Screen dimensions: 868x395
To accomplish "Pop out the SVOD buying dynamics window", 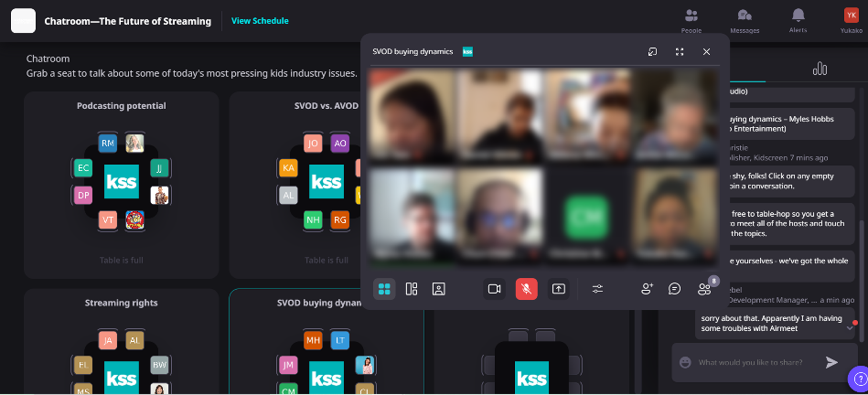I will click(x=653, y=51).
